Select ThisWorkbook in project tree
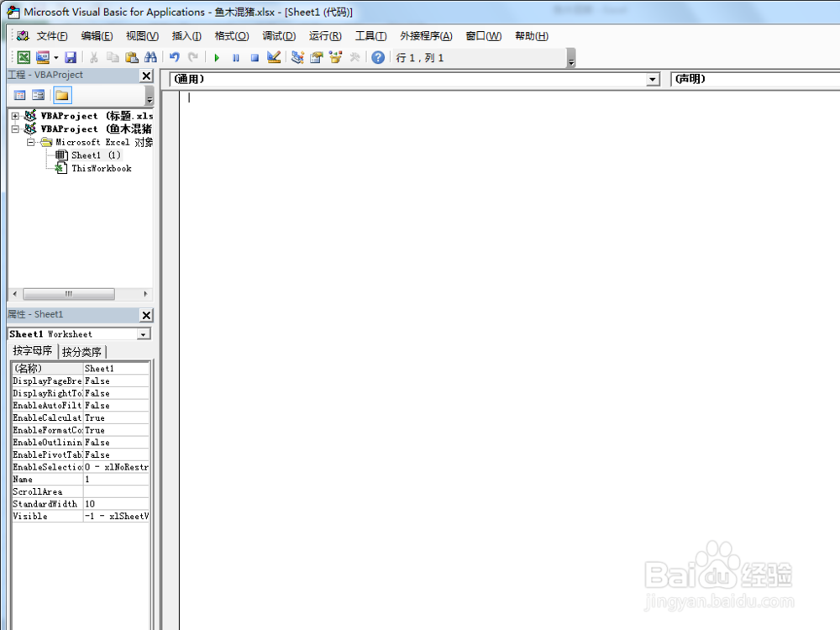The image size is (840, 630). click(102, 168)
